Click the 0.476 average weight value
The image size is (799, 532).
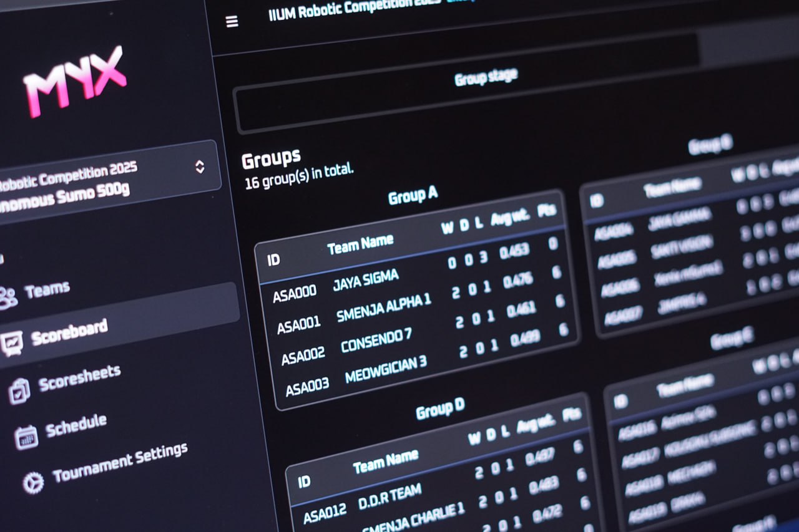(518, 281)
